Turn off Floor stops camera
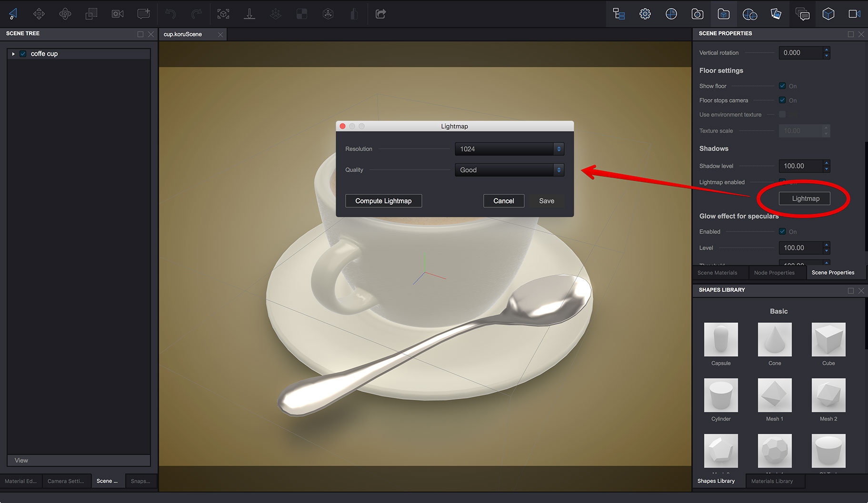 (782, 100)
